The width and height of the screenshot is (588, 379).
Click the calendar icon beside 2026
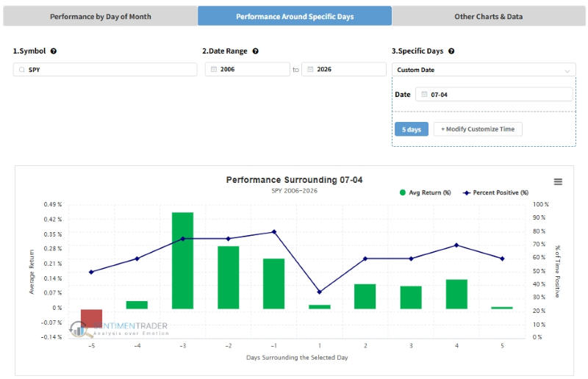point(310,69)
